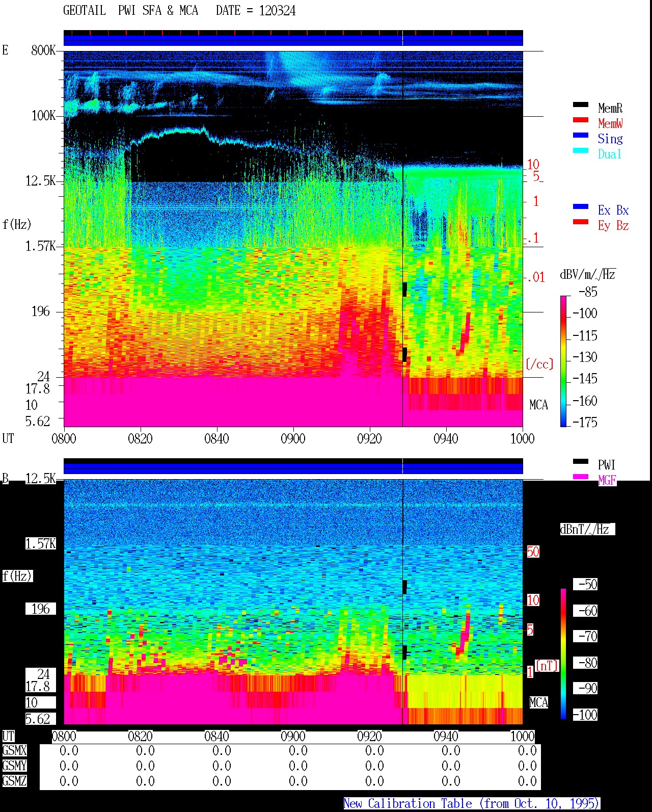Click the -160 color scale value
Image resolution: width=652 pixels, height=812 pixels.
click(x=585, y=401)
